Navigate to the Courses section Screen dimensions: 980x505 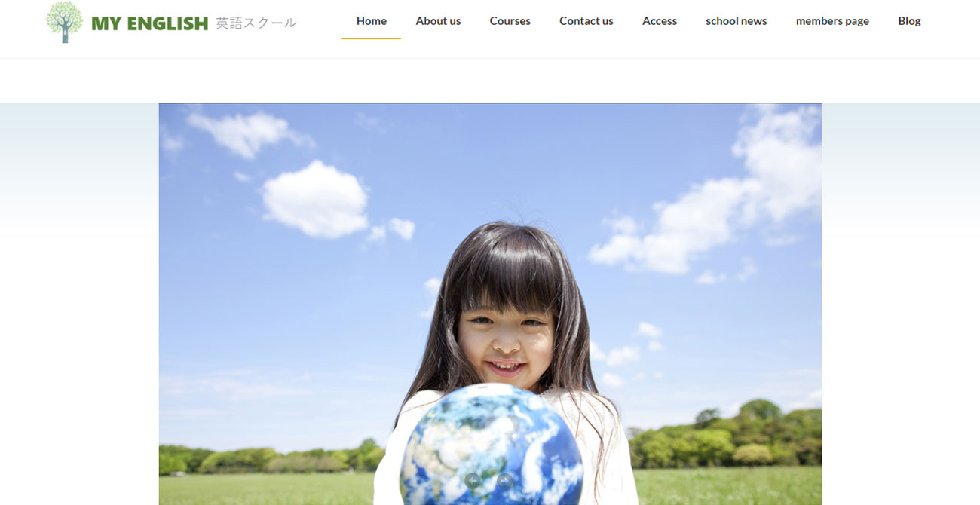pyautogui.click(x=510, y=20)
